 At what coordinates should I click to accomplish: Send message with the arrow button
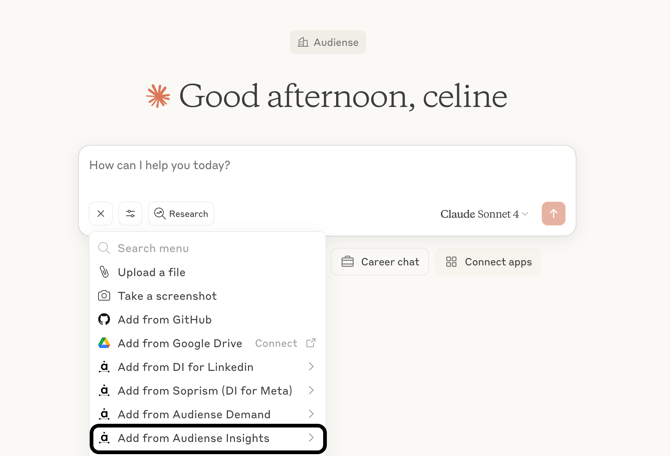[x=553, y=213]
